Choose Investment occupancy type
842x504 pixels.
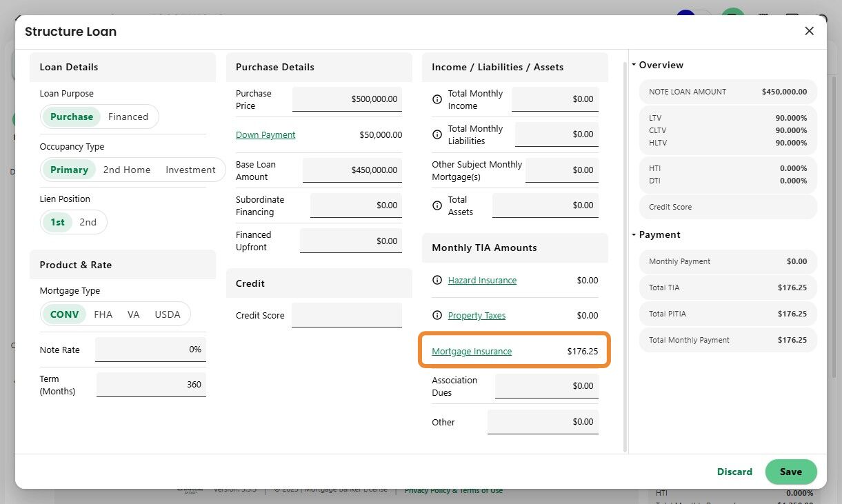pyautogui.click(x=190, y=170)
